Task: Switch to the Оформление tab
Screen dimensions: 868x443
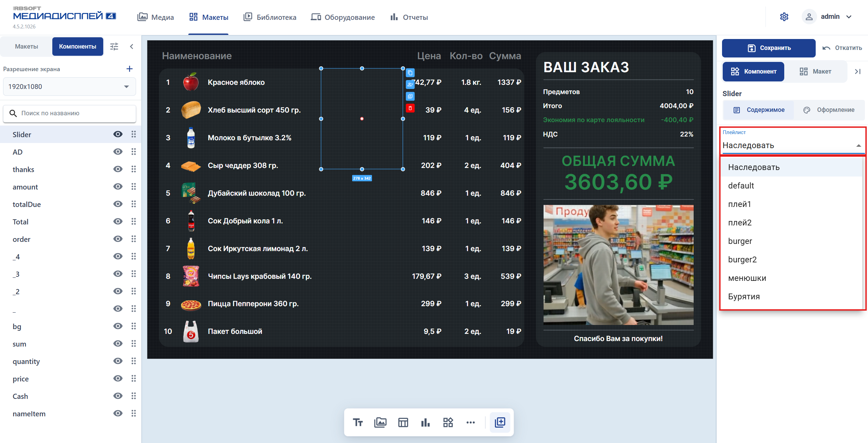Action: 829,110
